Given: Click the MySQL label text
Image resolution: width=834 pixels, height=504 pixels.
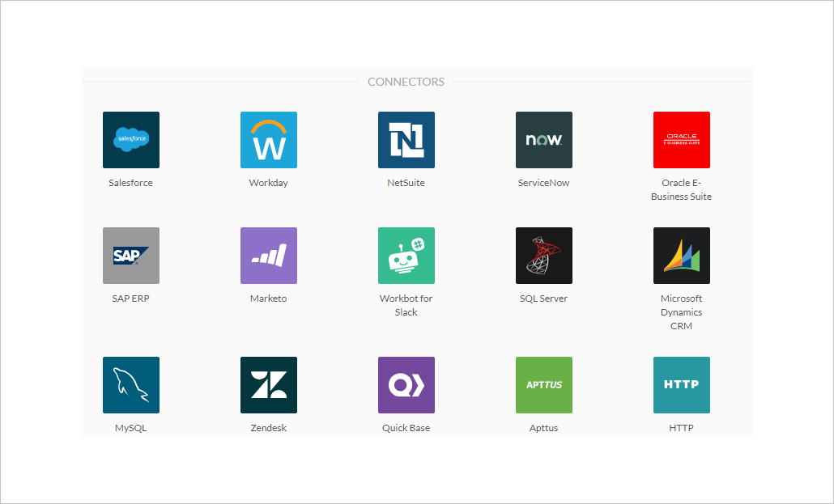Looking at the screenshot, I should pos(130,427).
